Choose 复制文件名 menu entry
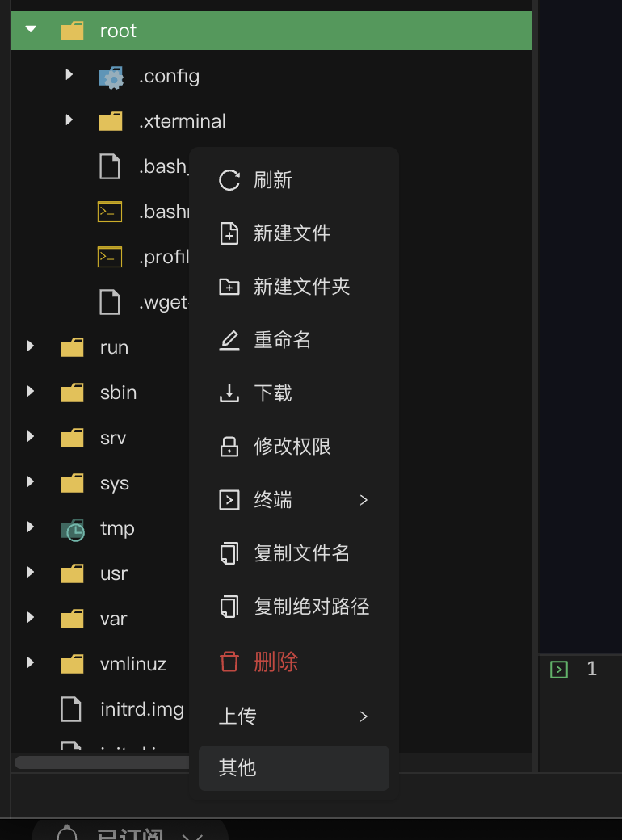Viewport: 622px width, 840px height. point(293,552)
